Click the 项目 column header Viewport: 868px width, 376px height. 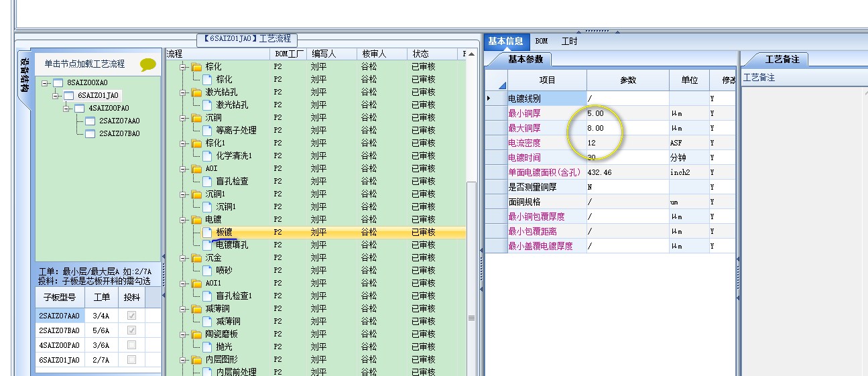pos(547,80)
